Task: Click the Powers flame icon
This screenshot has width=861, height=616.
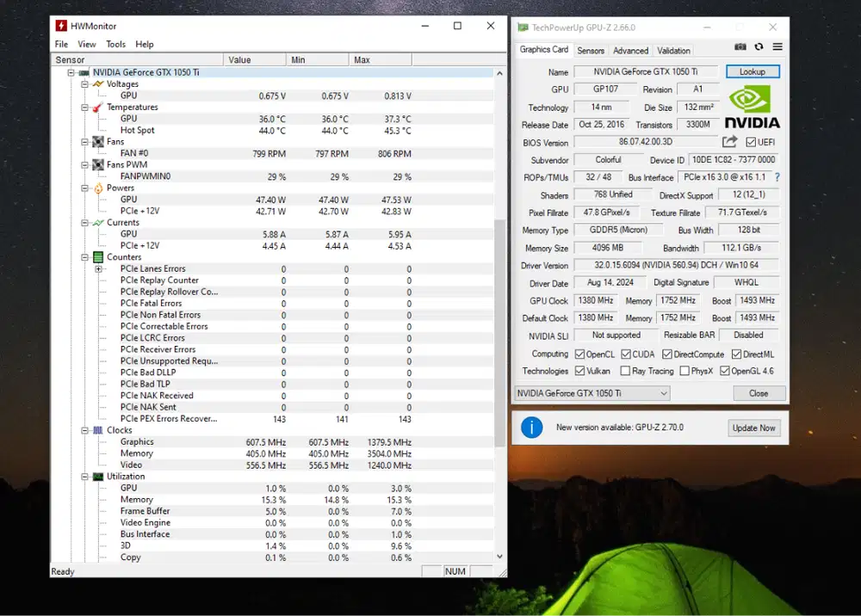Action: pyautogui.click(x=98, y=188)
